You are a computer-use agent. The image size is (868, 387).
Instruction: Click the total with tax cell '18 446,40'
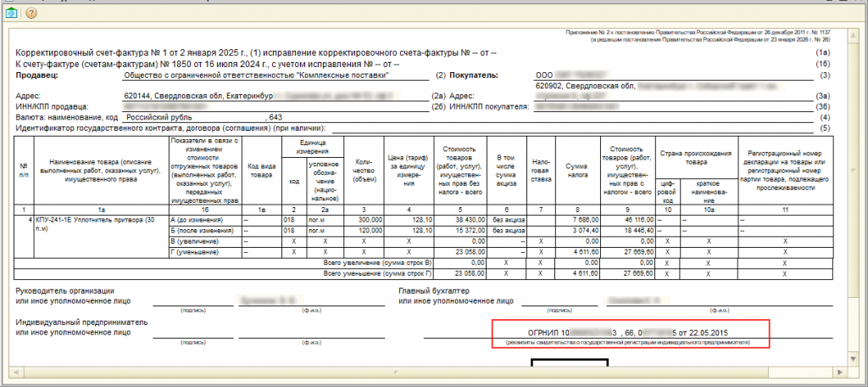coord(627,230)
